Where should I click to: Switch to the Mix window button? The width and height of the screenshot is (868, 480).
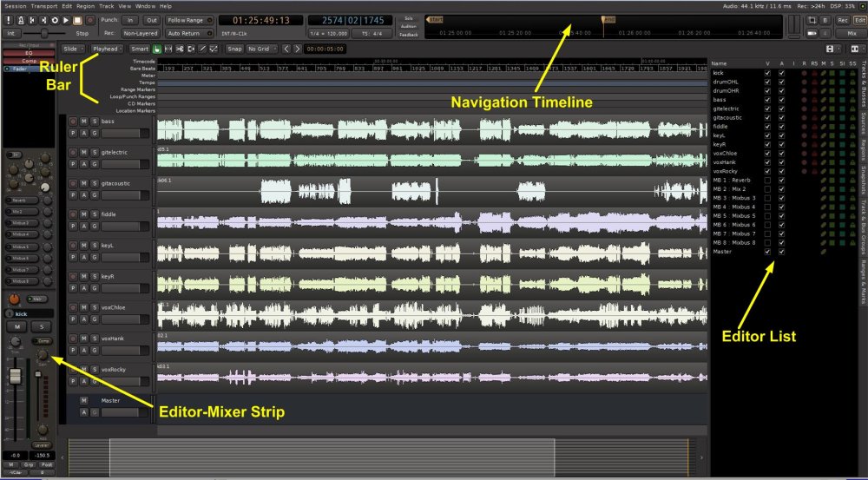point(852,33)
